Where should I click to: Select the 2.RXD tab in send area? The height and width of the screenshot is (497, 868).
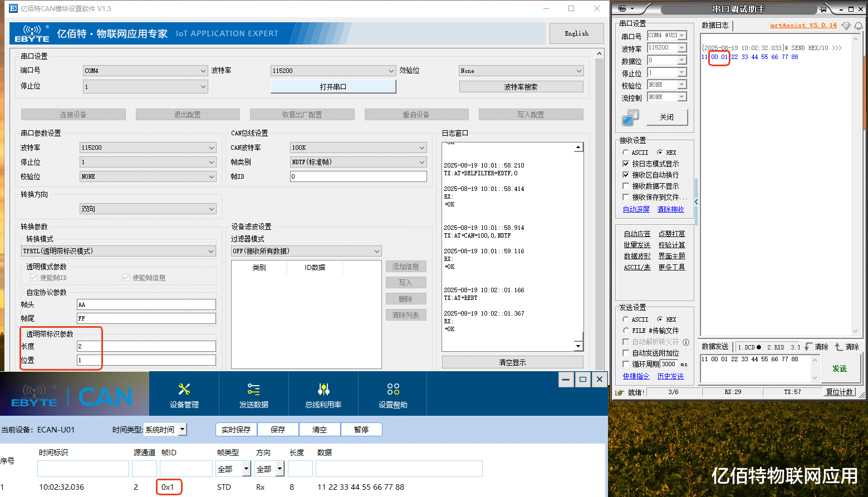pyautogui.click(x=776, y=347)
